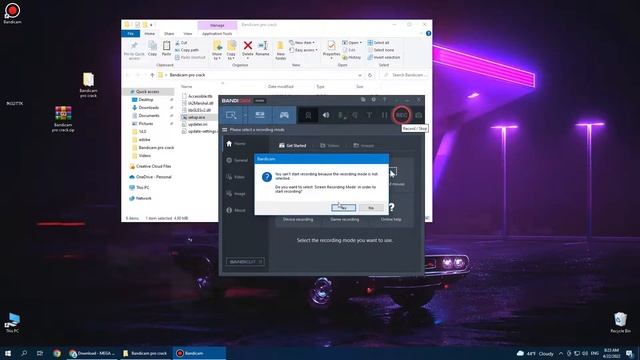Click the Bandicam taskbar button
Image resolution: width=640 pixels, height=360 pixels.
click(x=199, y=353)
